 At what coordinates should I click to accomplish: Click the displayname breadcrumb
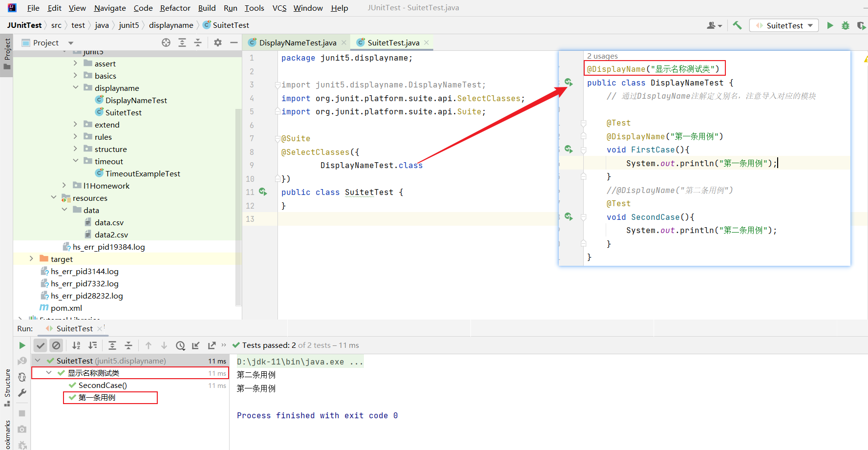[171, 25]
